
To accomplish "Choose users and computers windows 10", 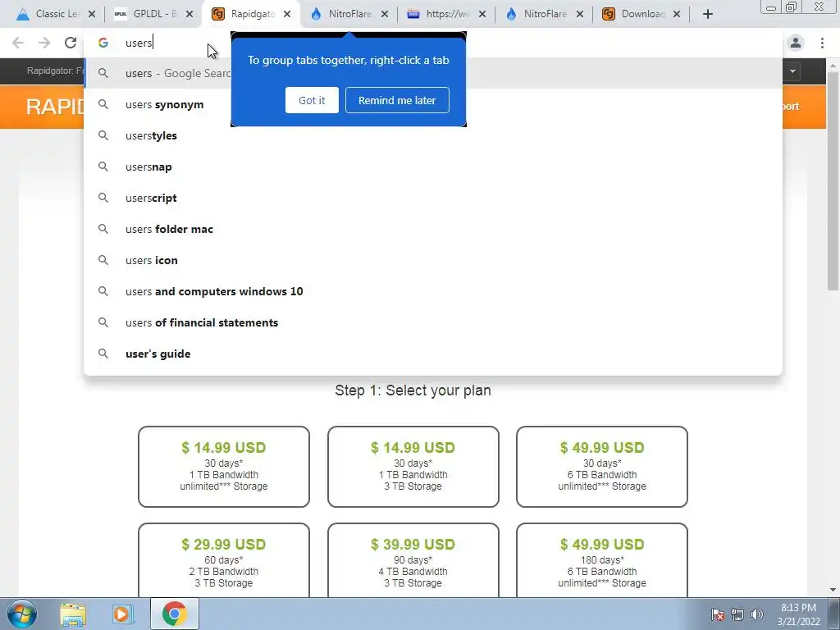I will (433, 291).
